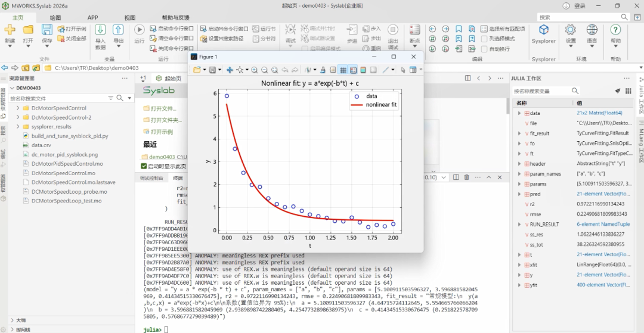The height and width of the screenshot is (333, 644).
Task: Expand the sysplorer_results folder
Action: click(18, 126)
